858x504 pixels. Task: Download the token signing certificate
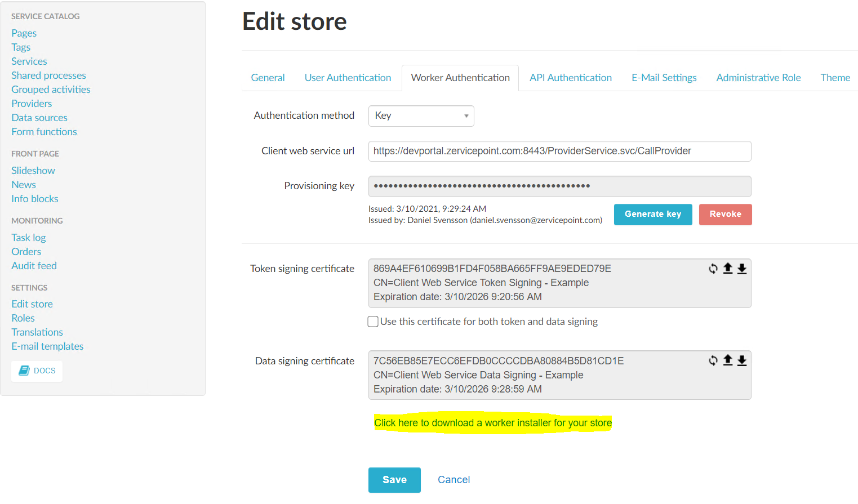pyautogui.click(x=742, y=269)
